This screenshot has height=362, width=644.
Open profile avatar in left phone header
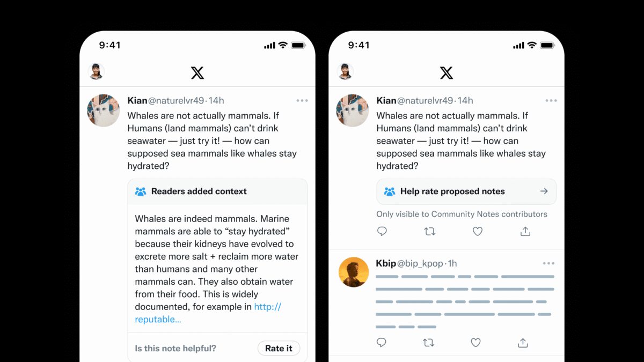point(96,71)
